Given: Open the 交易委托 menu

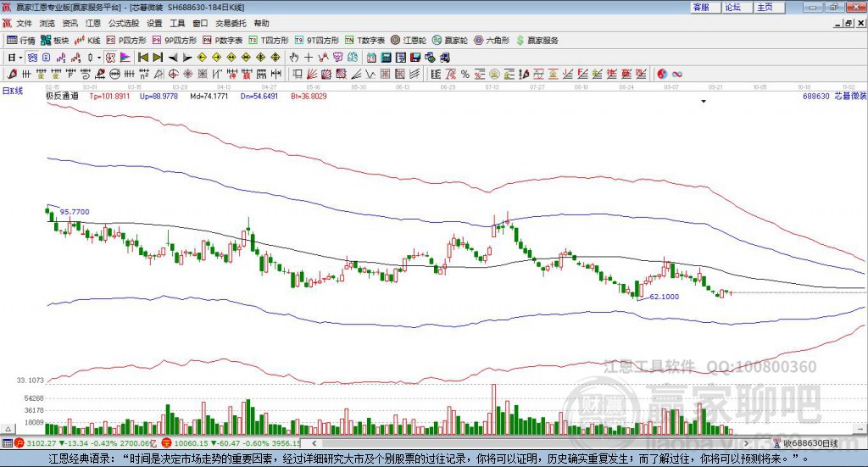Looking at the screenshot, I should pyautogui.click(x=231, y=23).
